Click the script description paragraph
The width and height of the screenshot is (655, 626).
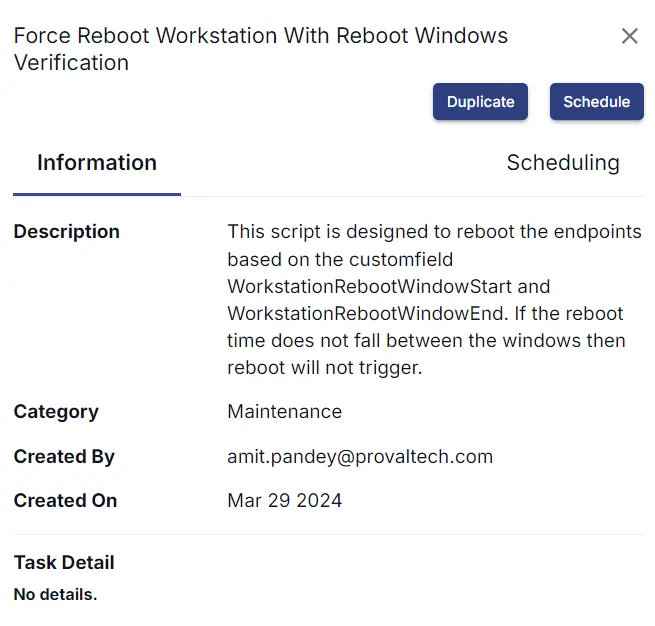(434, 299)
